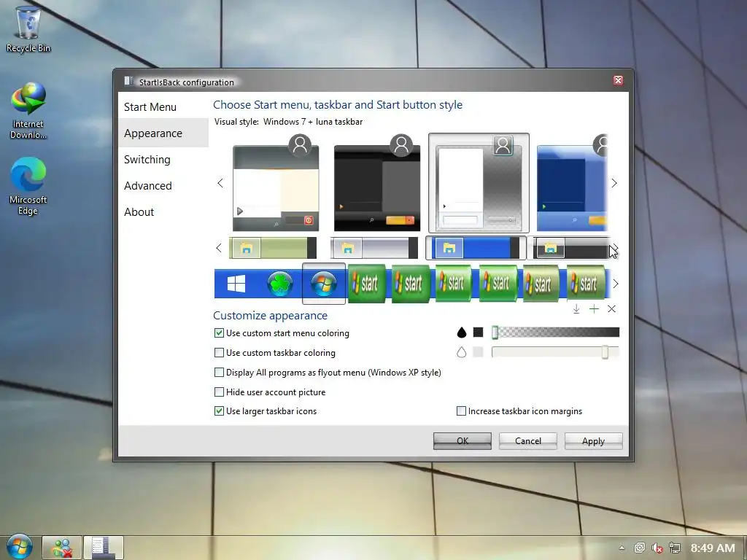This screenshot has height=560, width=747.
Task: Open the Recycle Bin desktop icon
Action: (28, 29)
